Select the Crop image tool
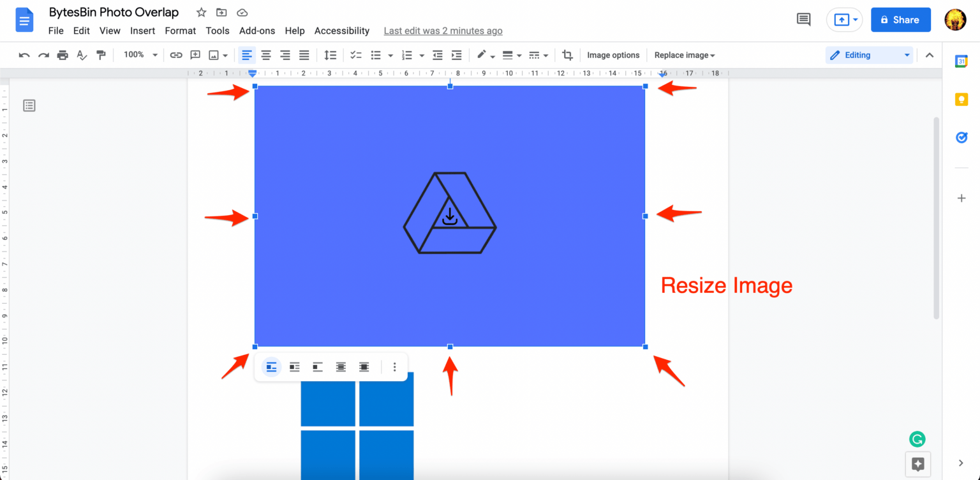 click(x=567, y=55)
